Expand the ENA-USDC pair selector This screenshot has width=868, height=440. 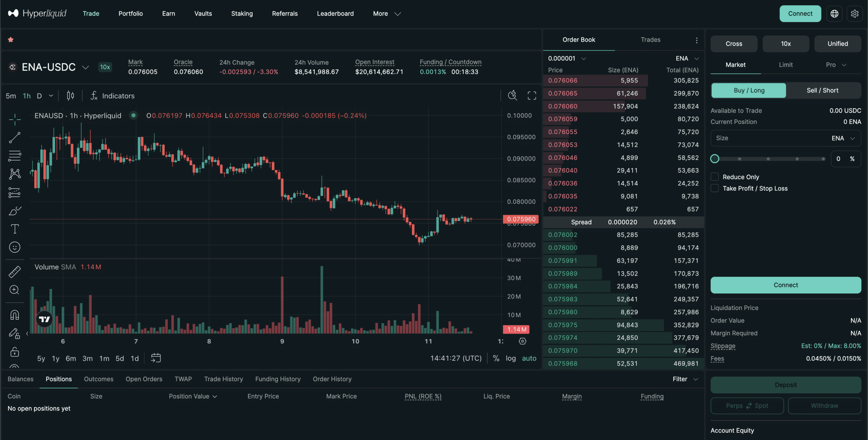tap(85, 67)
